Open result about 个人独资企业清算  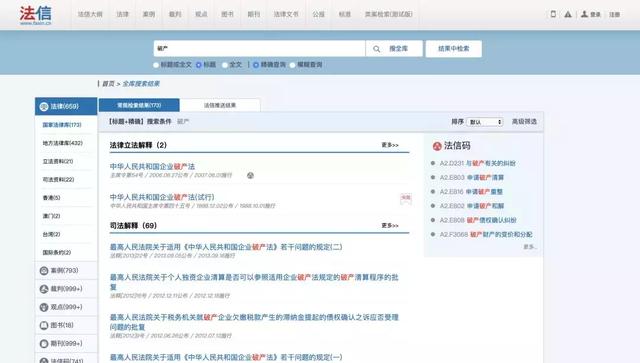click(254, 282)
